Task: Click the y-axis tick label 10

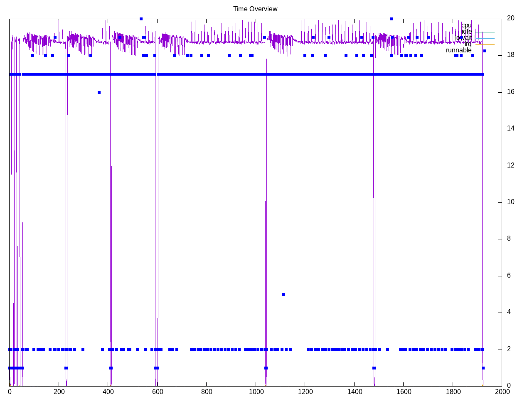Action: (510, 202)
